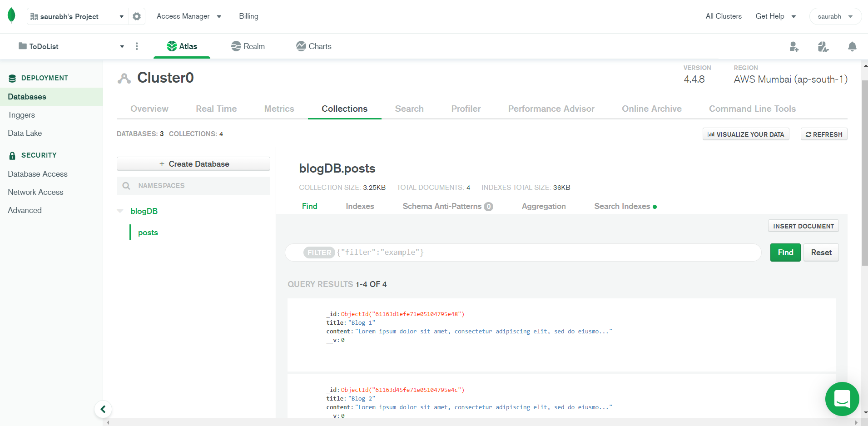Expand the Get Help menu

(x=776, y=16)
